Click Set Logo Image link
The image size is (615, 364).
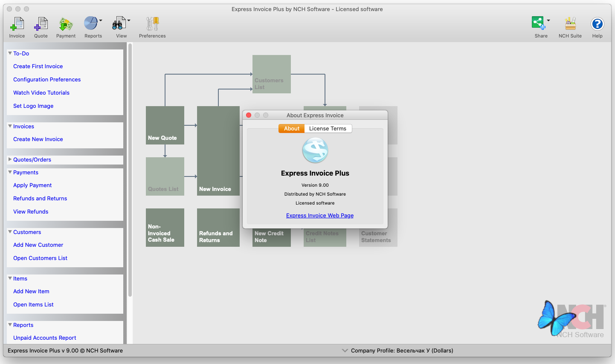[33, 106]
